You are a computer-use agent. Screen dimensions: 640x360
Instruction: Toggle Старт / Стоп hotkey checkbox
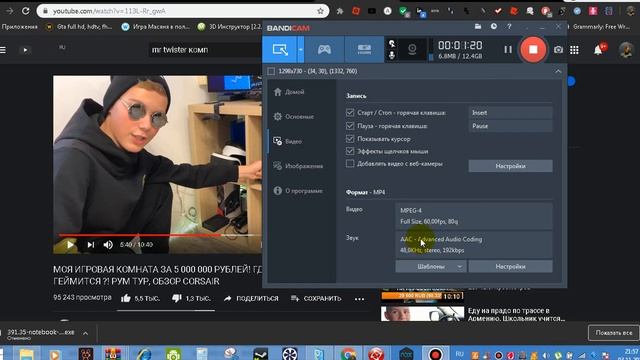pos(350,113)
